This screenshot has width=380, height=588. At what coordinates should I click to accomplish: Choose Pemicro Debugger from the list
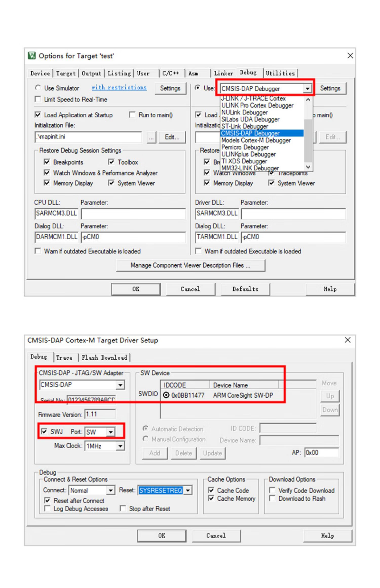(x=262, y=147)
